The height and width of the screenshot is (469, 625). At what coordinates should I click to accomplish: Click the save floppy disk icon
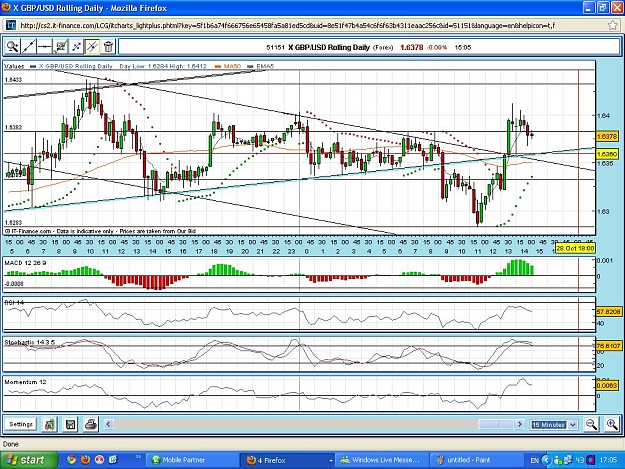[71, 424]
